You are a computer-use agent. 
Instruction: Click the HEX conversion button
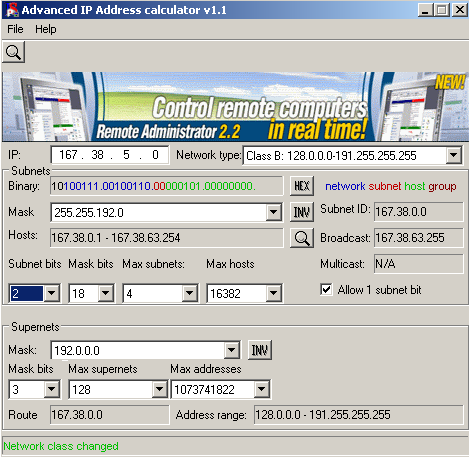point(302,186)
